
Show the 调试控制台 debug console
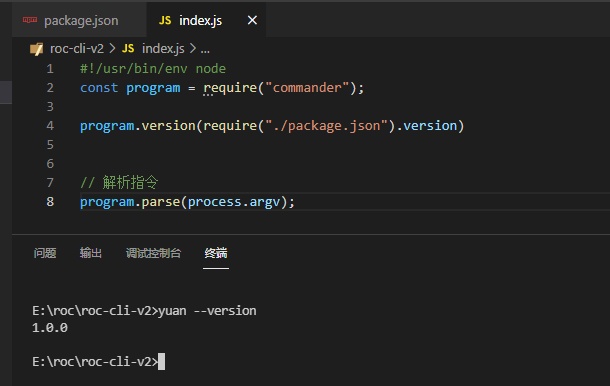point(153,253)
